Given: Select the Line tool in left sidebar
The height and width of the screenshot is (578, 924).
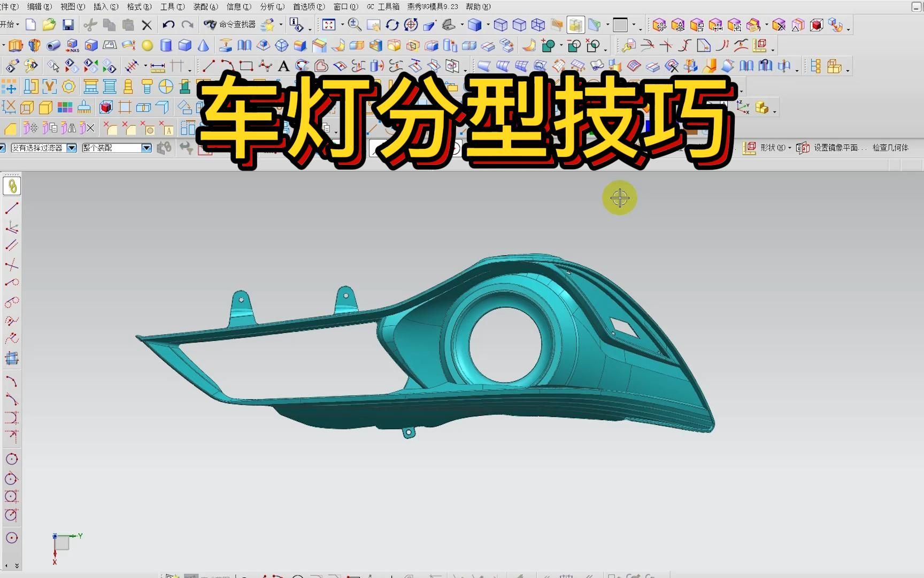Looking at the screenshot, I should click(x=11, y=208).
